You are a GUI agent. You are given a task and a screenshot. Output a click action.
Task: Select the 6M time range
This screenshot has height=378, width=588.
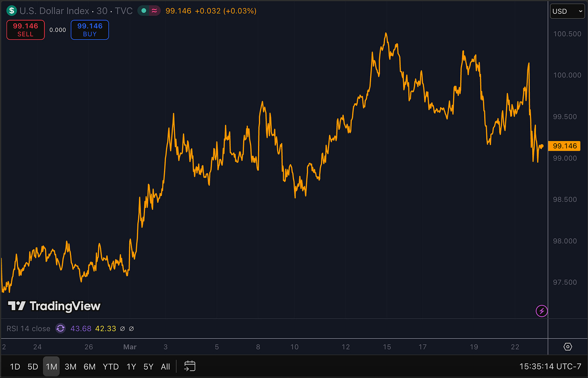coord(89,367)
